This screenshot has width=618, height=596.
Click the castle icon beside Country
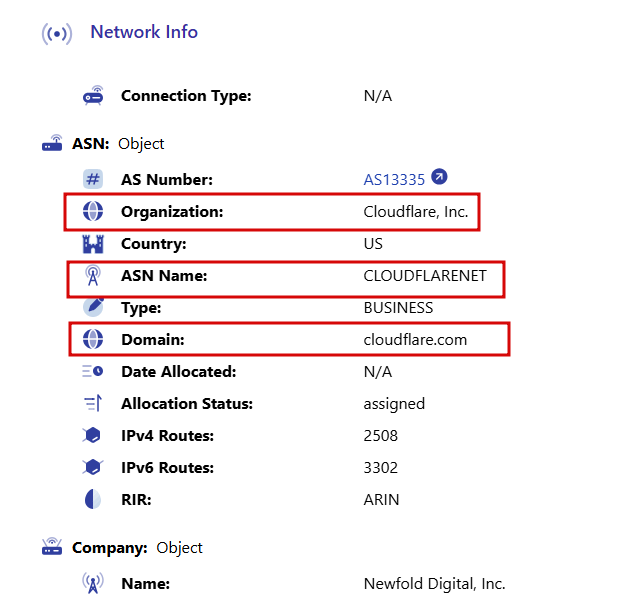click(x=93, y=244)
